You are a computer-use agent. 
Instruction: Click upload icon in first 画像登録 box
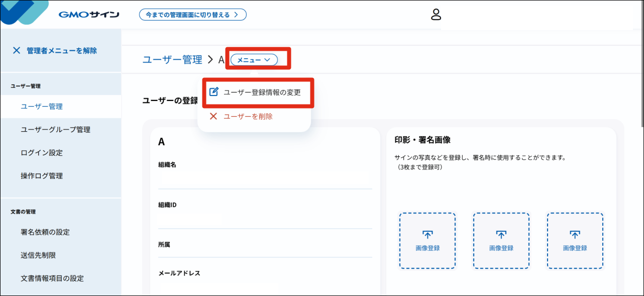coord(427,235)
